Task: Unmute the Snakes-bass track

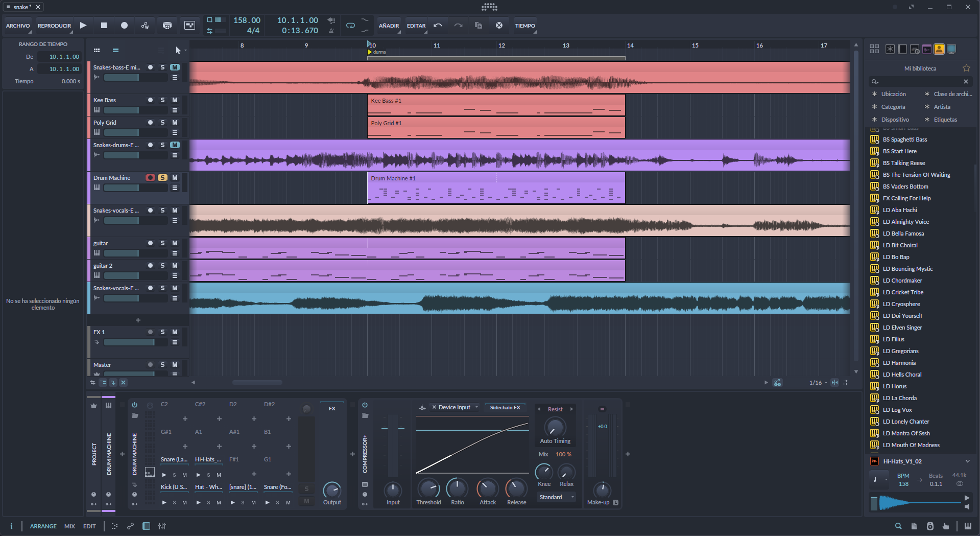Action: (x=175, y=67)
